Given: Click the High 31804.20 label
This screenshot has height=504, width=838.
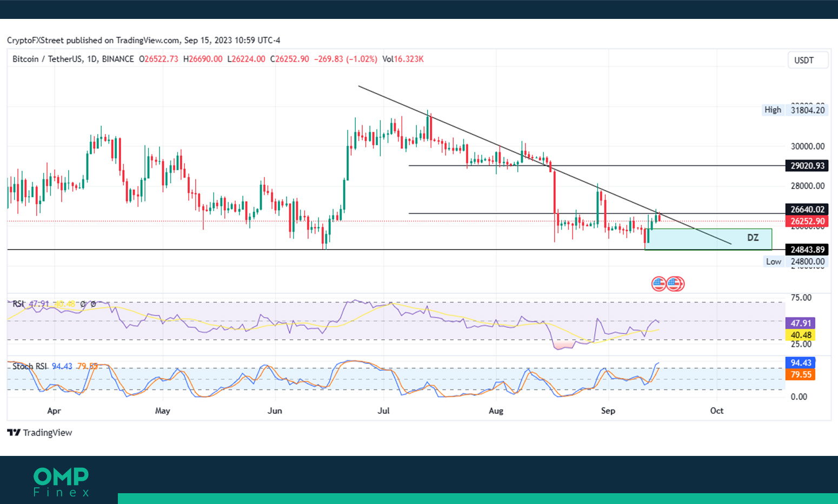Looking at the screenshot, I should 795,110.
